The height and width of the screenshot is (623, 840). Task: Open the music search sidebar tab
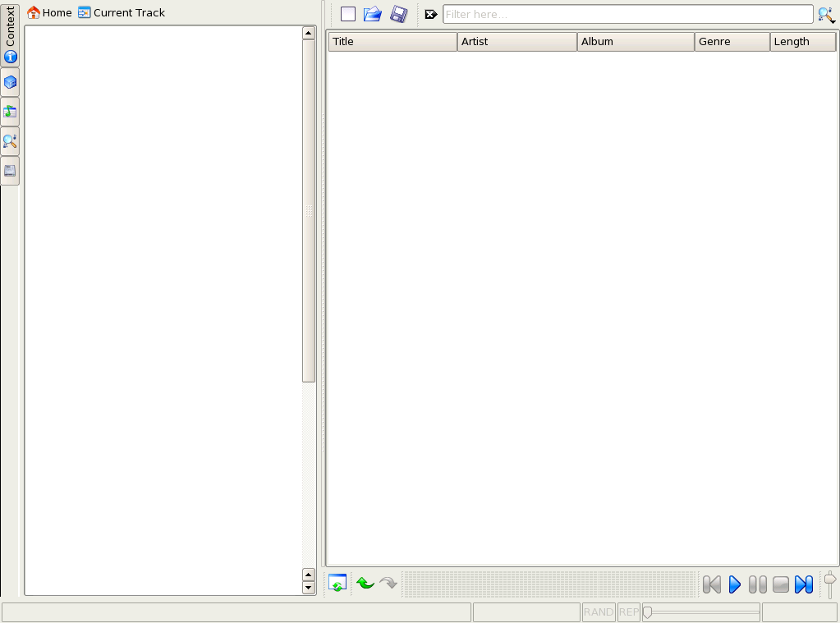click(10, 141)
